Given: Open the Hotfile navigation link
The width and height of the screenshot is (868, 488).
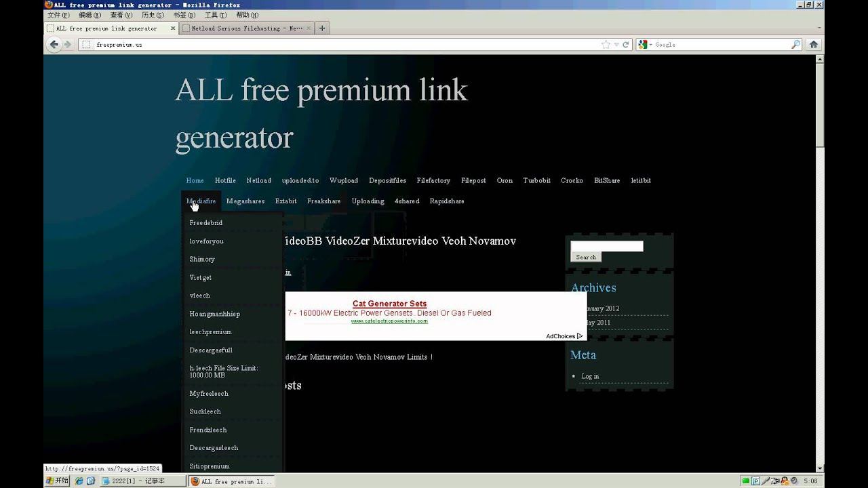Looking at the screenshot, I should click(225, 180).
